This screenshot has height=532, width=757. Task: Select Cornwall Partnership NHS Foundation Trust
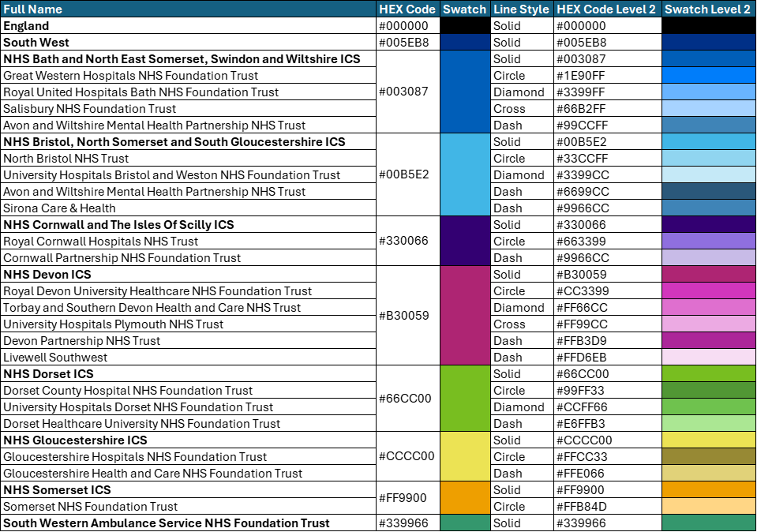(x=189, y=258)
